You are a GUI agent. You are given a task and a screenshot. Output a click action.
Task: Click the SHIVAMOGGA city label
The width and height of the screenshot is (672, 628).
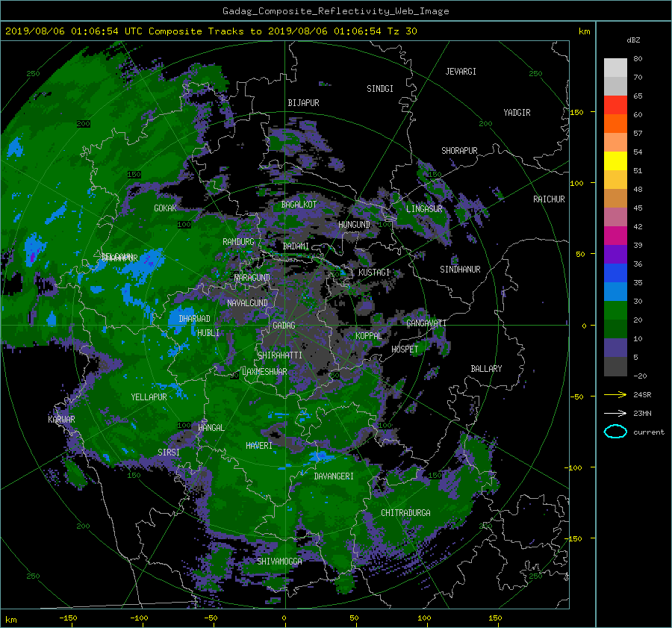pyautogui.click(x=279, y=562)
